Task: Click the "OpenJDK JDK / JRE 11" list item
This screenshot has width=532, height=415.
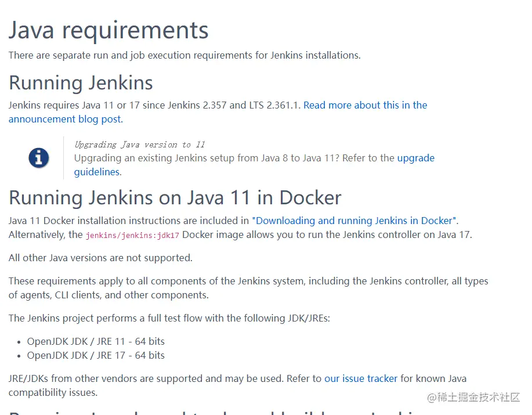Action: pyautogui.click(x=96, y=341)
